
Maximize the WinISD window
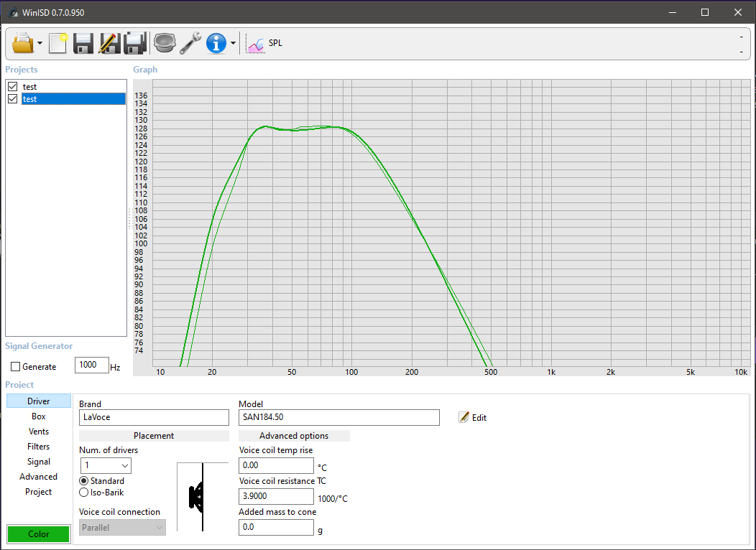(705, 12)
